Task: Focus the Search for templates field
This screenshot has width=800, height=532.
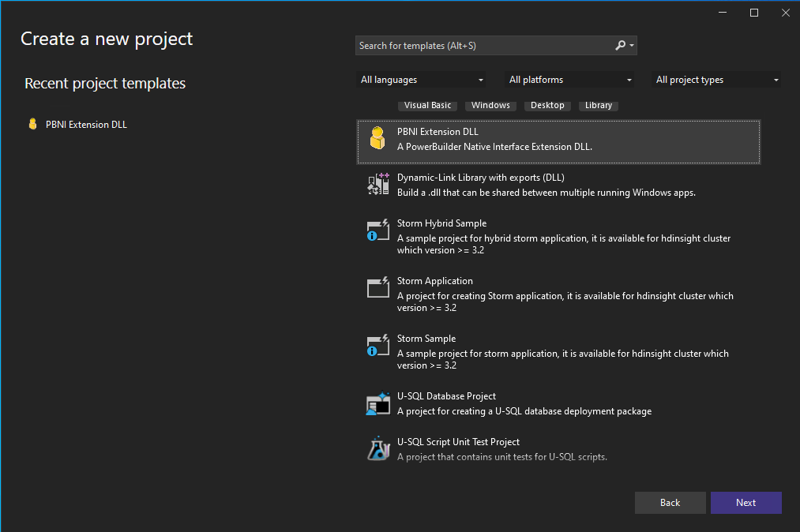Action: coord(483,46)
